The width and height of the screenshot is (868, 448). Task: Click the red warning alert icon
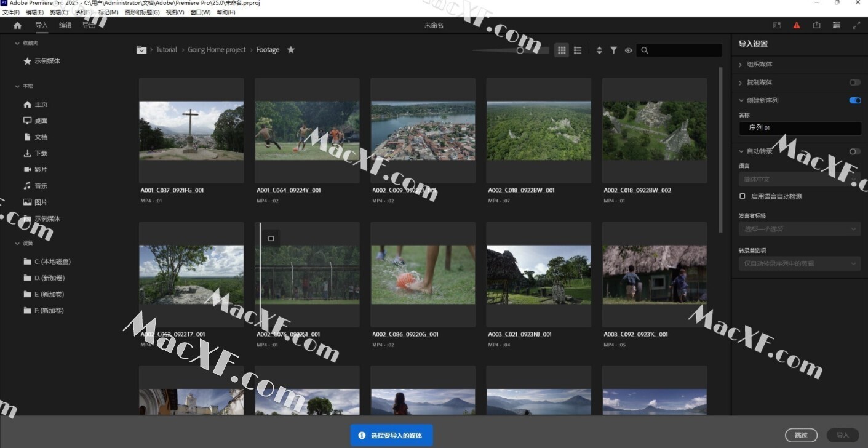click(x=797, y=25)
